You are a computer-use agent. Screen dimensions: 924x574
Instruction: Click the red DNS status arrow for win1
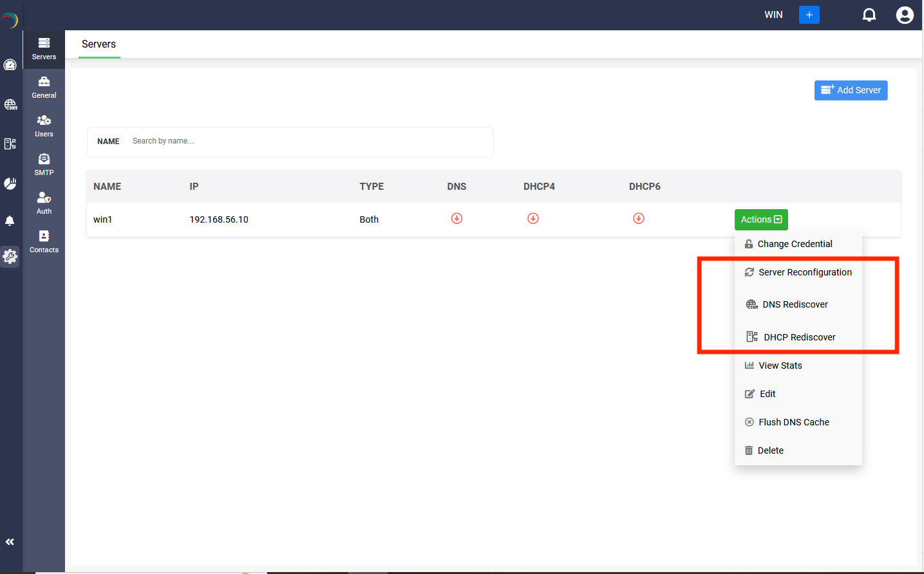457,218
